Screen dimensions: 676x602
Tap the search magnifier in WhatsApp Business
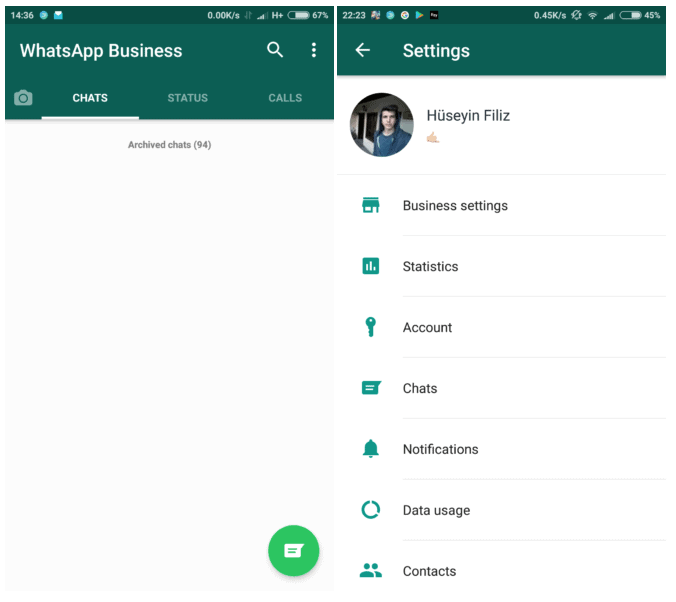click(x=275, y=50)
